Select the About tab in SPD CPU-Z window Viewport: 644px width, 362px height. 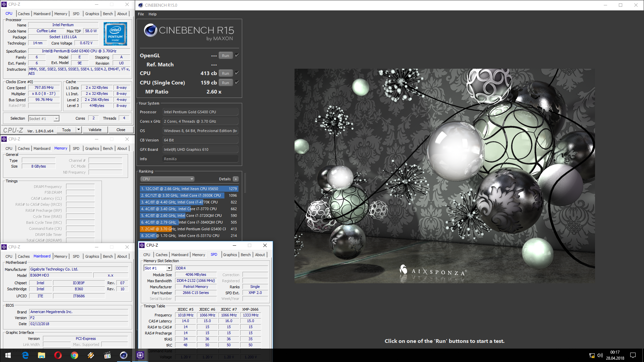click(260, 255)
